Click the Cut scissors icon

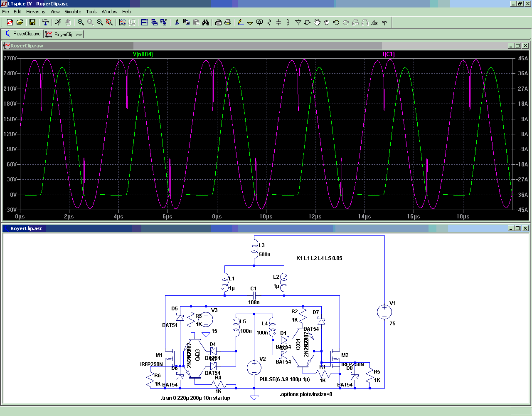pos(177,22)
